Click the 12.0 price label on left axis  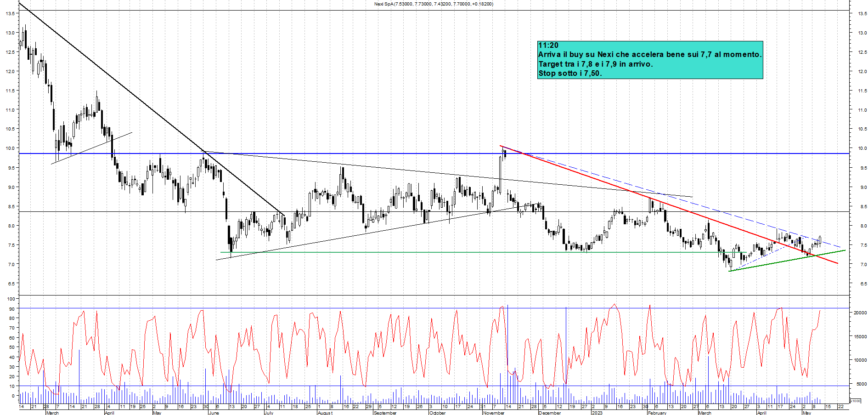[10, 71]
